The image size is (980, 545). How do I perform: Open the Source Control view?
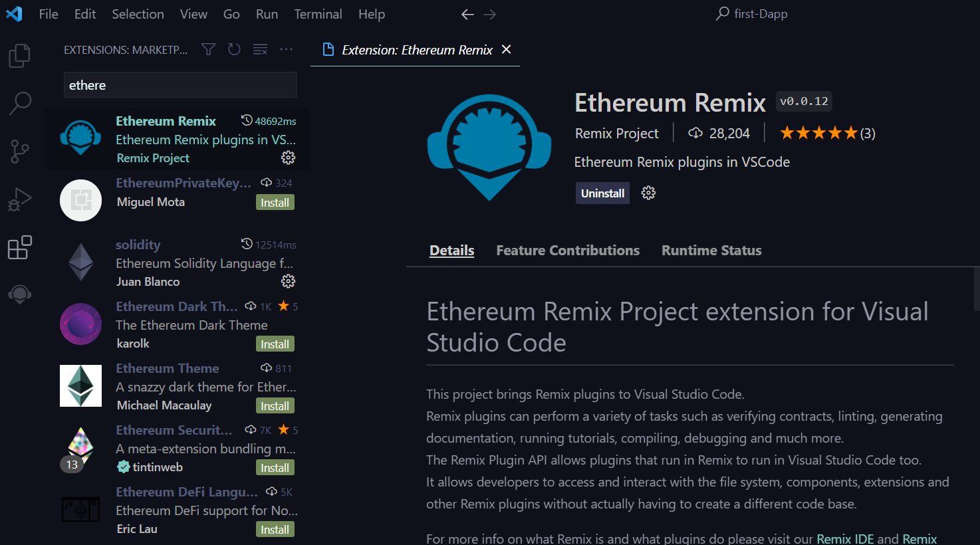pyautogui.click(x=20, y=152)
